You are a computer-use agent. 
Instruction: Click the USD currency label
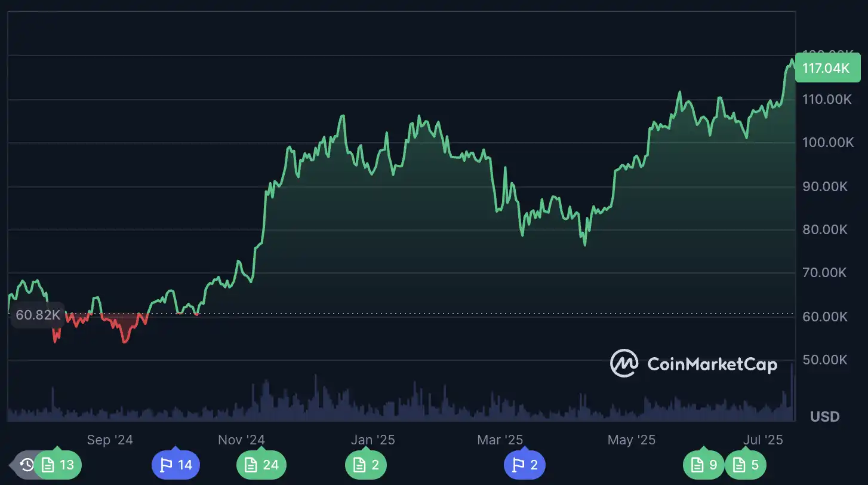click(x=825, y=416)
